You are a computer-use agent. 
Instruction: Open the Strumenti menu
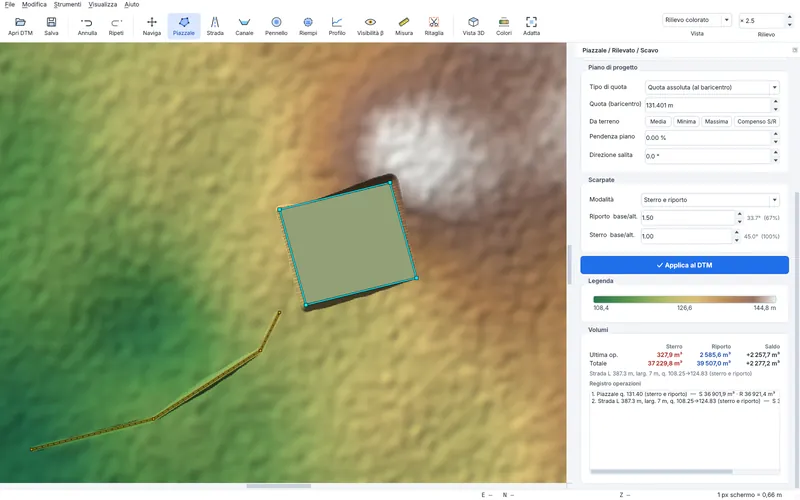[67, 5]
